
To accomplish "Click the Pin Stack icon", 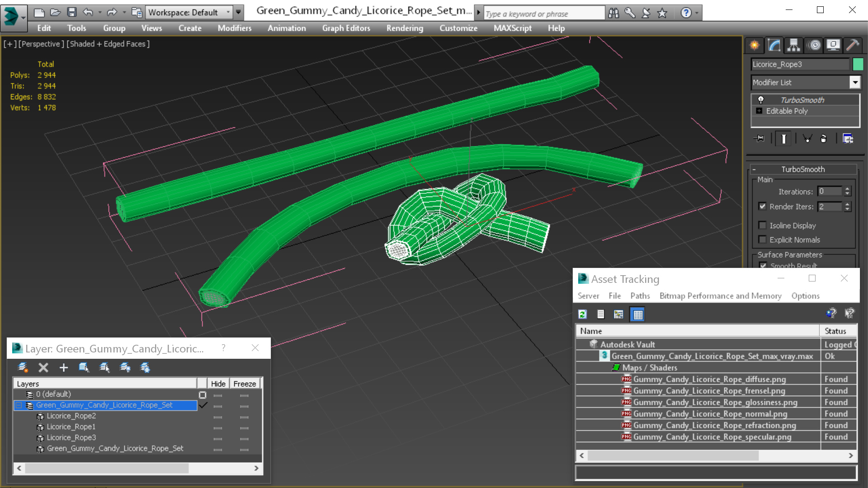I will [x=759, y=139].
